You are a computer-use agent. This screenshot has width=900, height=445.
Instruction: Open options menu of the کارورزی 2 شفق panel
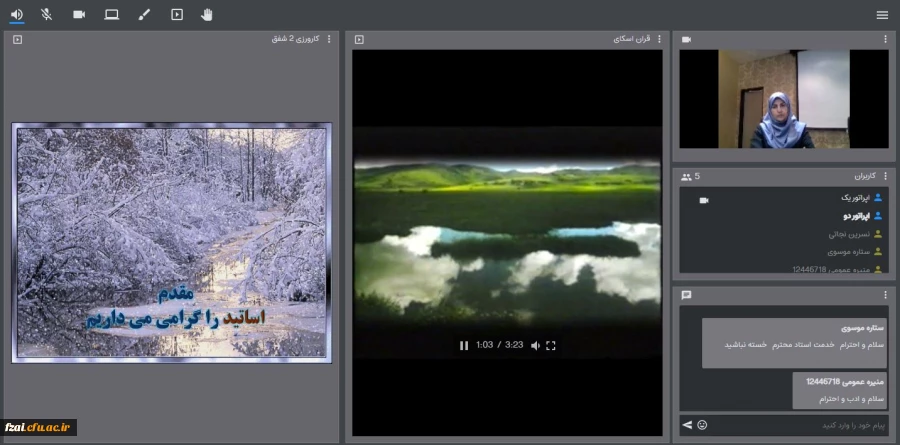tap(330, 39)
